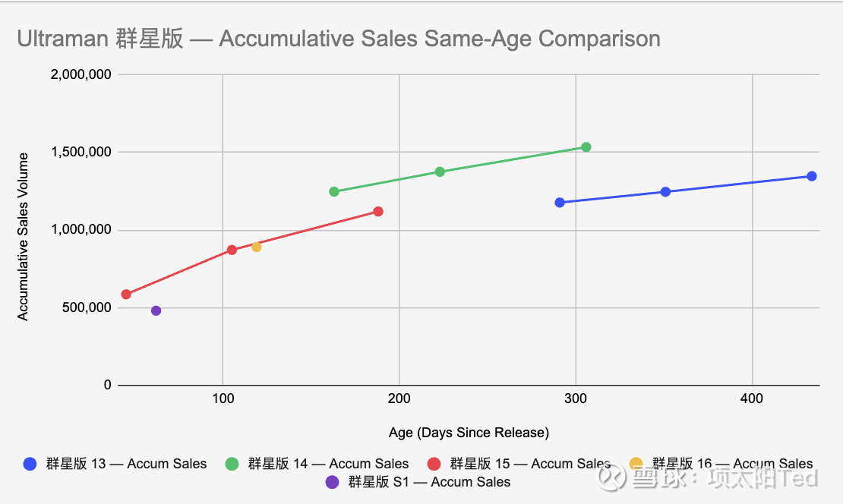This screenshot has height=504, width=843.
Task: Click the purple S1 data point
Action: (x=156, y=310)
